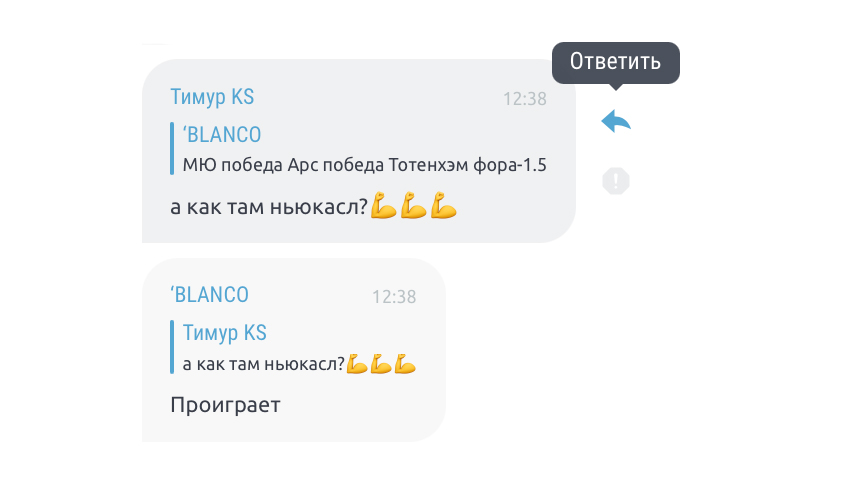The height and width of the screenshot is (480, 860).
Task: Click the last biceps emoji in 'BLANCO's quoted text
Action: pyautogui.click(x=405, y=364)
